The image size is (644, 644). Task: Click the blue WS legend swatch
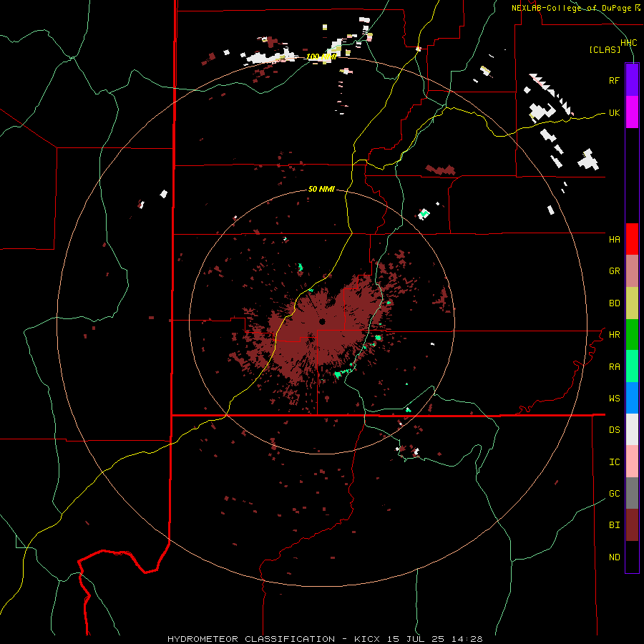pyautogui.click(x=632, y=398)
